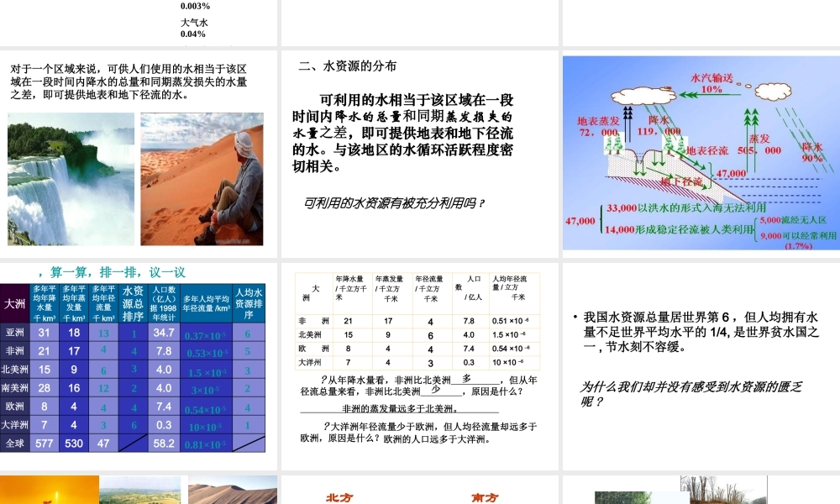
Task: Click the 大气水 0.04% text at top
Action: pyautogui.click(x=194, y=29)
